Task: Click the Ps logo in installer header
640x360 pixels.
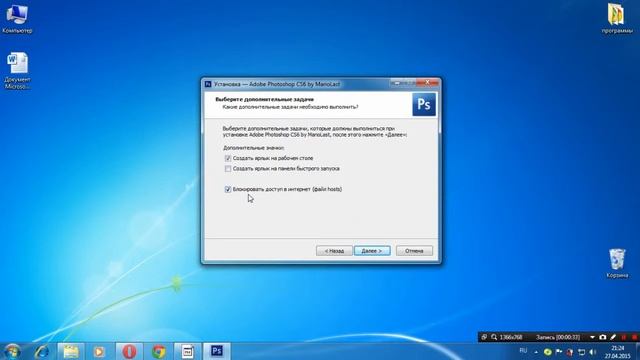Action: [424, 104]
